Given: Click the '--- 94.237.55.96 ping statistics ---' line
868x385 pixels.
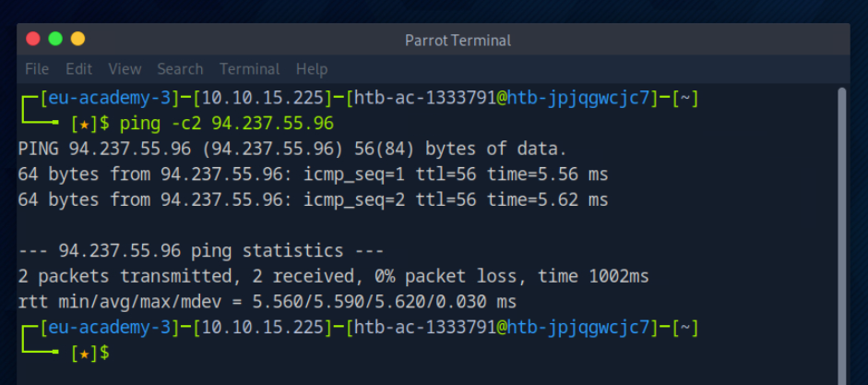Looking at the screenshot, I should coord(200,250).
